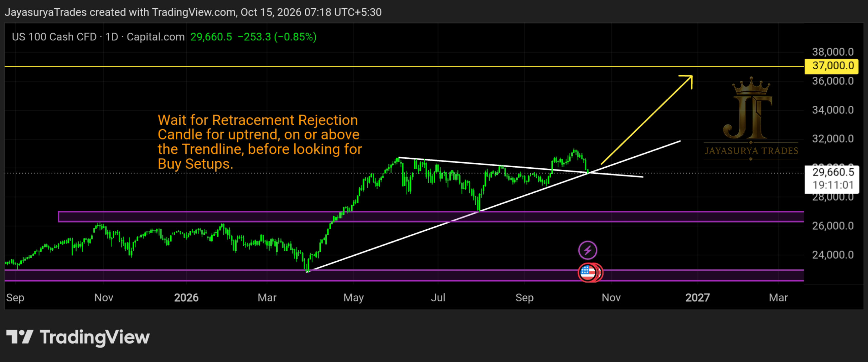Click the 38,000.0 price axis label
The width and height of the screenshot is (868, 362).
pyautogui.click(x=833, y=52)
